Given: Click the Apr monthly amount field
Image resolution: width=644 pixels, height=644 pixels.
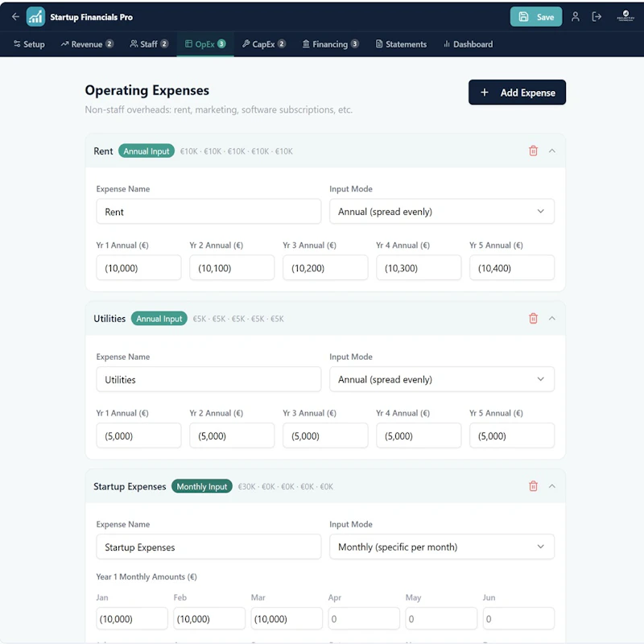Looking at the screenshot, I should 364,618.
